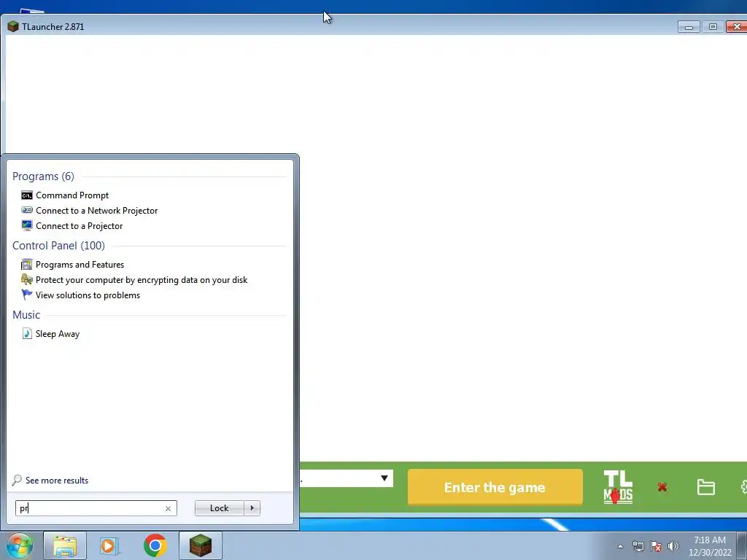Play the Sleep Away music file

(x=50, y=334)
